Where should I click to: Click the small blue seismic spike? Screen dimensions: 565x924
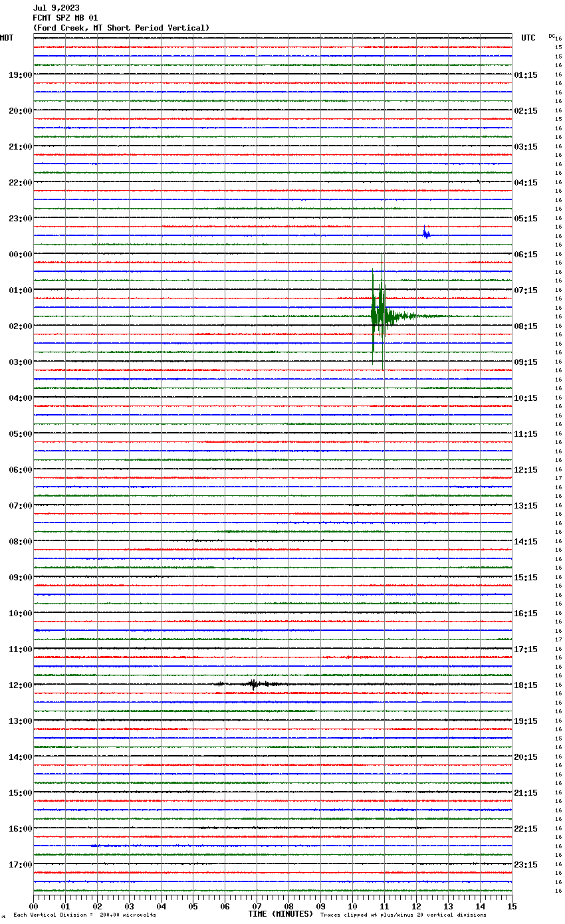coord(426,233)
